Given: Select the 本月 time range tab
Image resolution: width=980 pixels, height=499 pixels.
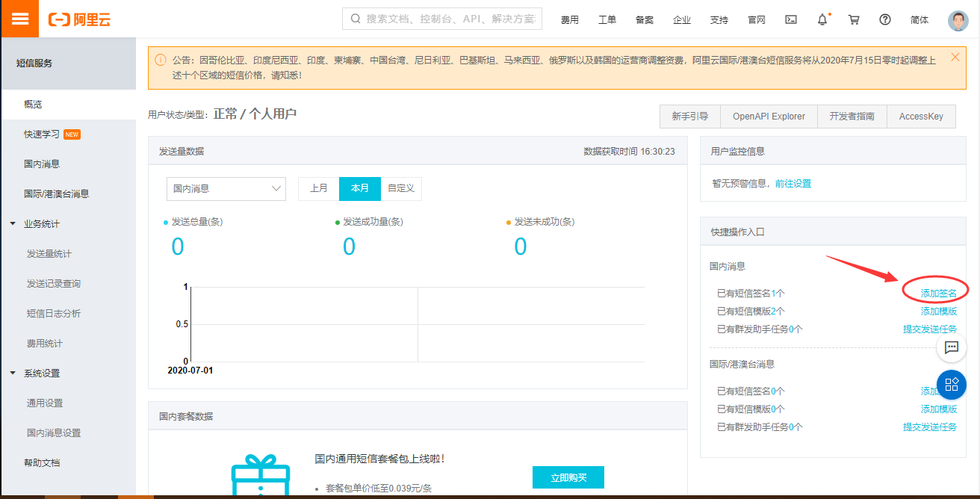Looking at the screenshot, I should click(x=360, y=188).
